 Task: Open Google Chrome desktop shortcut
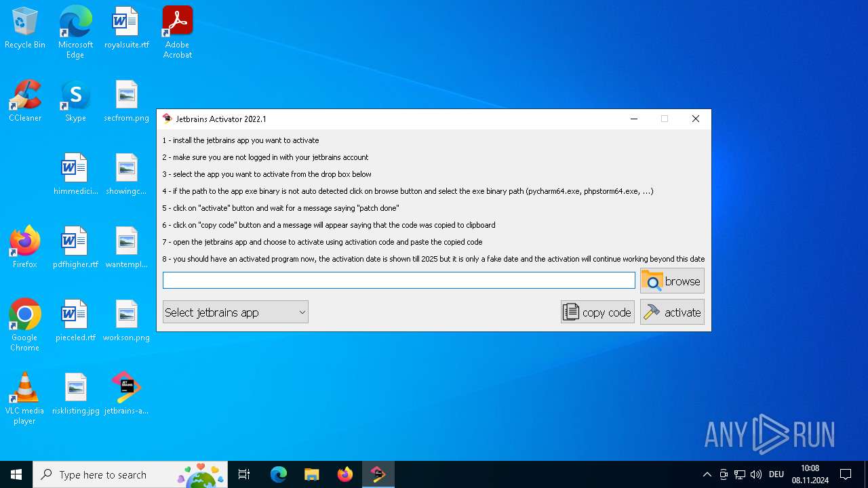tap(25, 325)
